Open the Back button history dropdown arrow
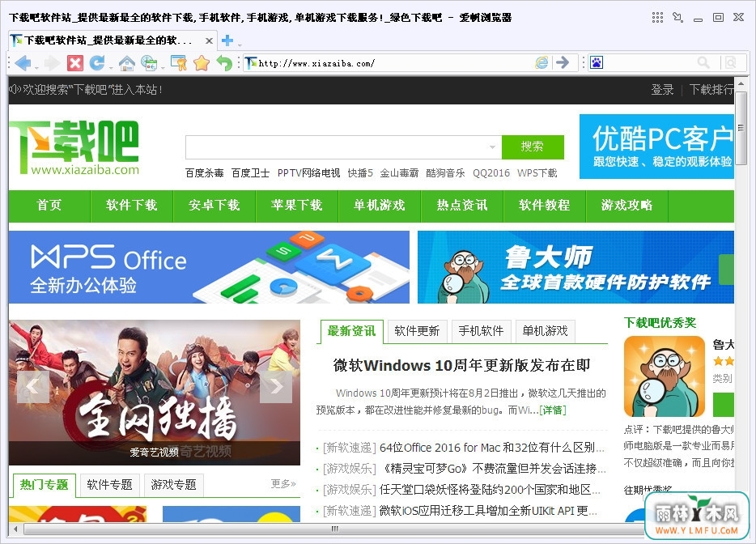The height and width of the screenshot is (544, 756). tap(36, 67)
